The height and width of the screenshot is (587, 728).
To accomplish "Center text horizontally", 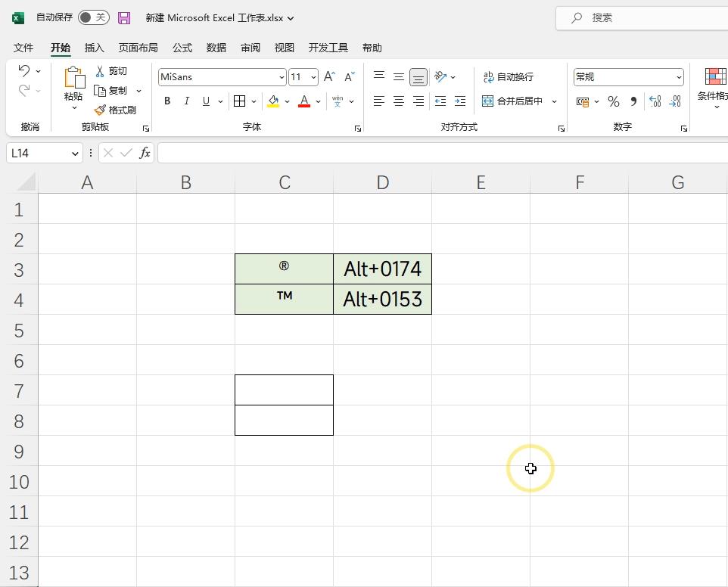I will tap(399, 101).
